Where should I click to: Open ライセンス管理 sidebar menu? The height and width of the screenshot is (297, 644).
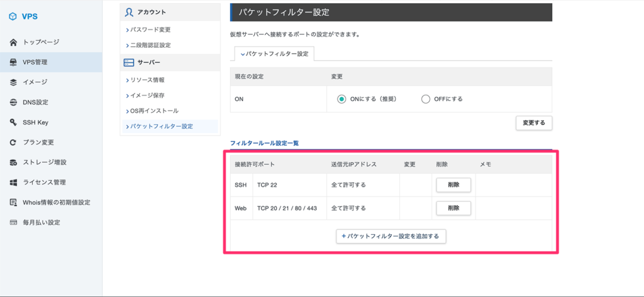pyautogui.click(x=51, y=183)
